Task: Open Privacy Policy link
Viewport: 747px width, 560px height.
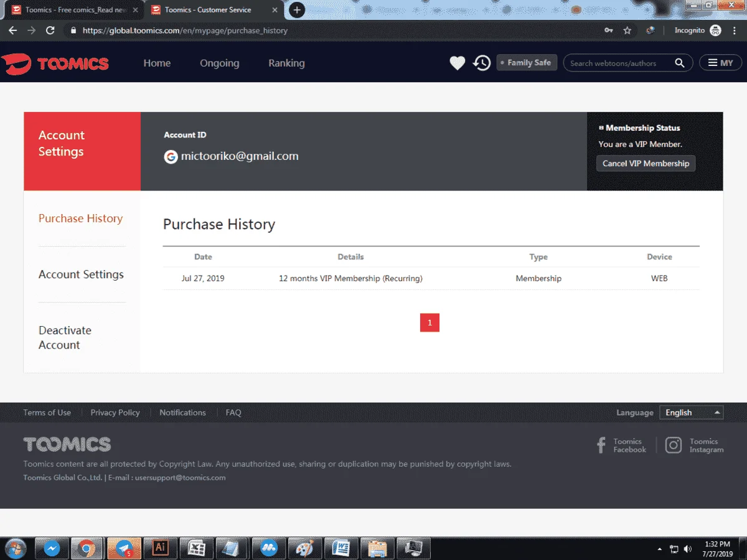Action: click(x=115, y=413)
